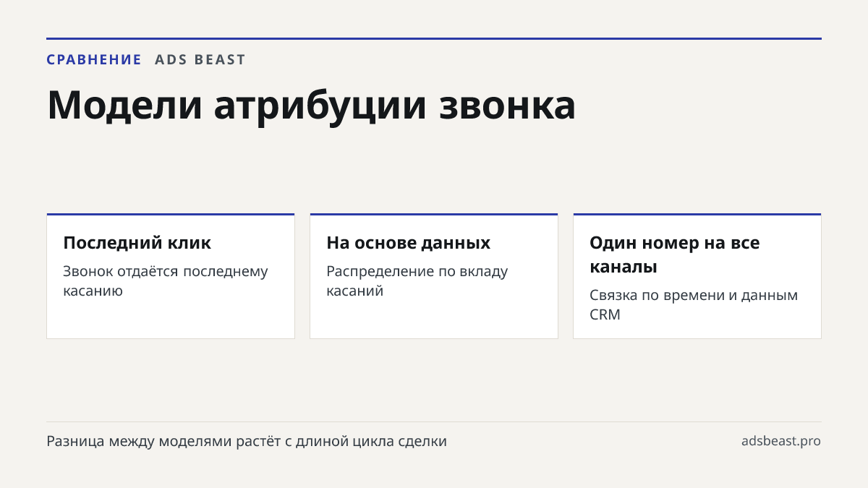This screenshot has height=488, width=868.
Task: Choose the 'Один номер на все каналы' title
Action: point(675,254)
